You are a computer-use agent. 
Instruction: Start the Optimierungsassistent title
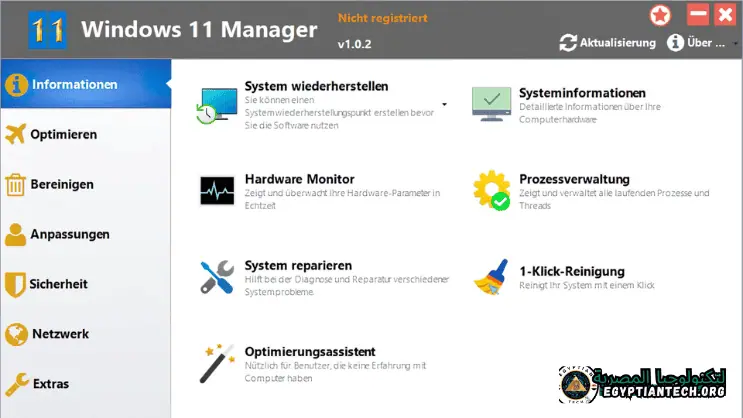pyautogui.click(x=310, y=352)
